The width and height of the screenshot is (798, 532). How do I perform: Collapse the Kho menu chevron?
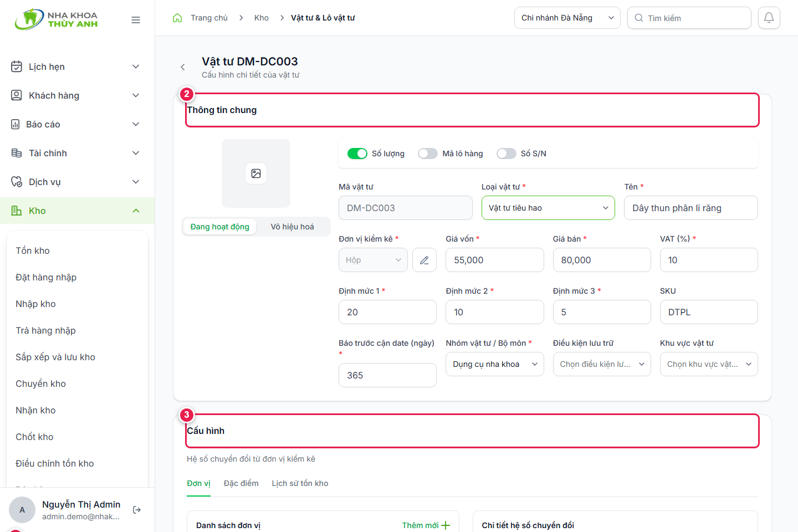(136, 211)
